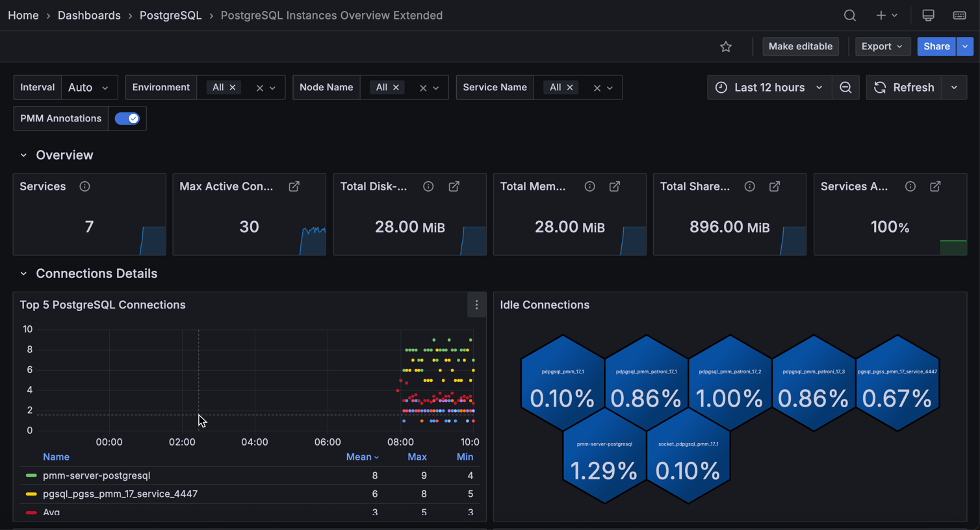Click the blue Share button
This screenshot has height=530, width=980.
pyautogui.click(x=936, y=47)
